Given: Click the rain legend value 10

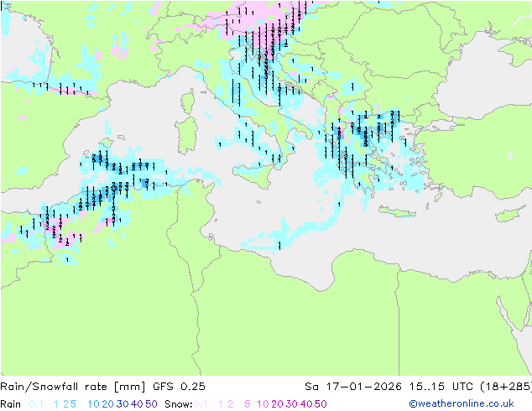Looking at the screenshot, I should (x=94, y=404).
